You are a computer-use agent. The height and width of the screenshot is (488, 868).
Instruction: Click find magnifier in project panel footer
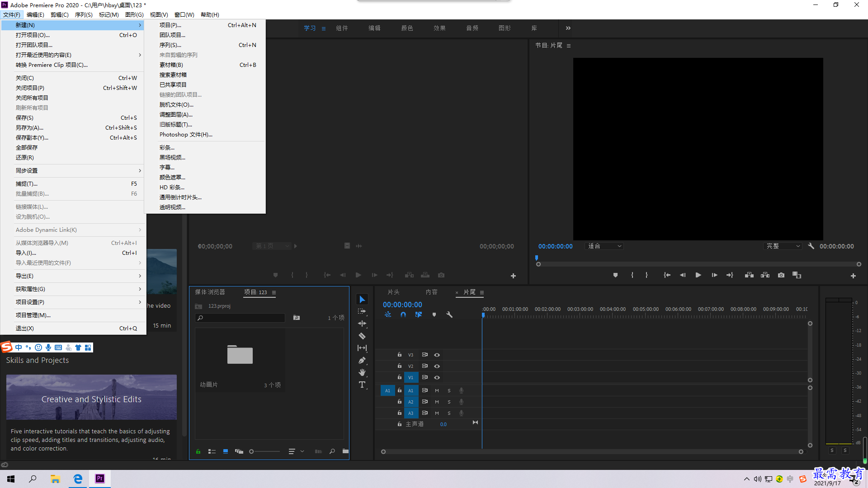click(x=332, y=451)
